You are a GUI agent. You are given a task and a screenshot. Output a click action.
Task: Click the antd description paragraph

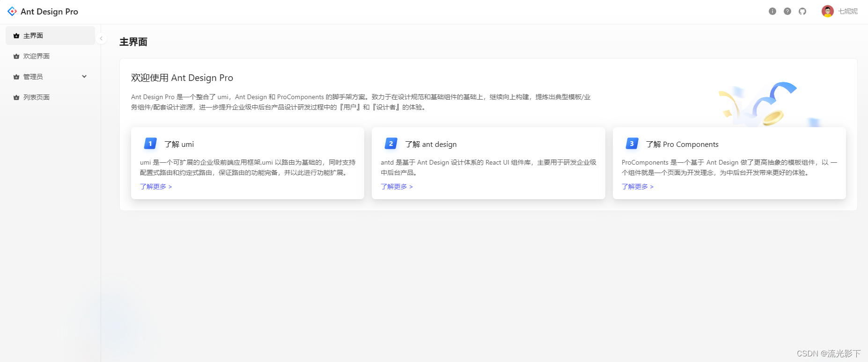[x=488, y=167]
